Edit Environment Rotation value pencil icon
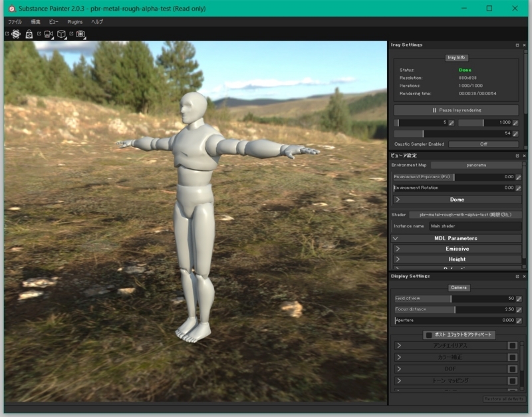 (x=519, y=188)
